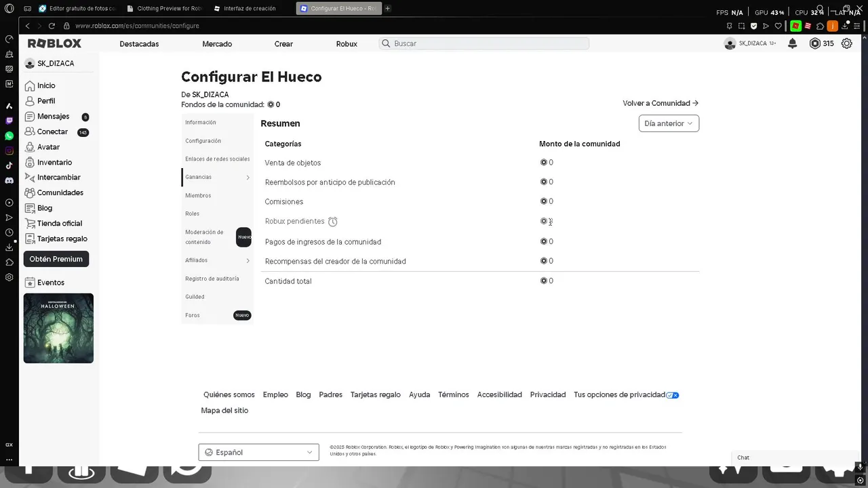
Task: Switch to Interfaz de creación browser tab
Action: click(249, 8)
